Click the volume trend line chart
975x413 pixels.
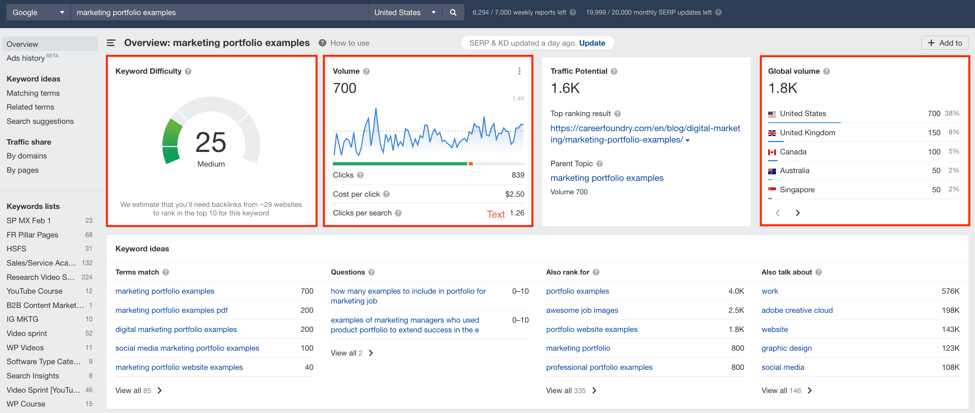point(428,132)
